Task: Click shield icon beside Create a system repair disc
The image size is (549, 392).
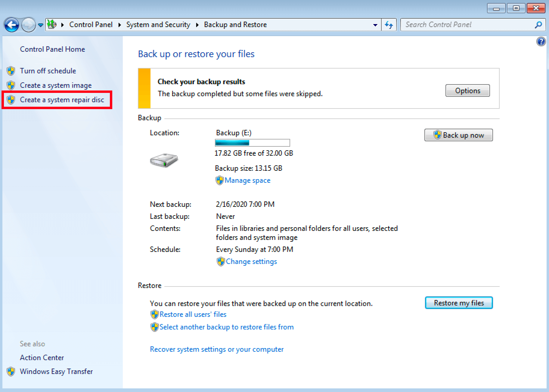Action: pyautogui.click(x=11, y=100)
